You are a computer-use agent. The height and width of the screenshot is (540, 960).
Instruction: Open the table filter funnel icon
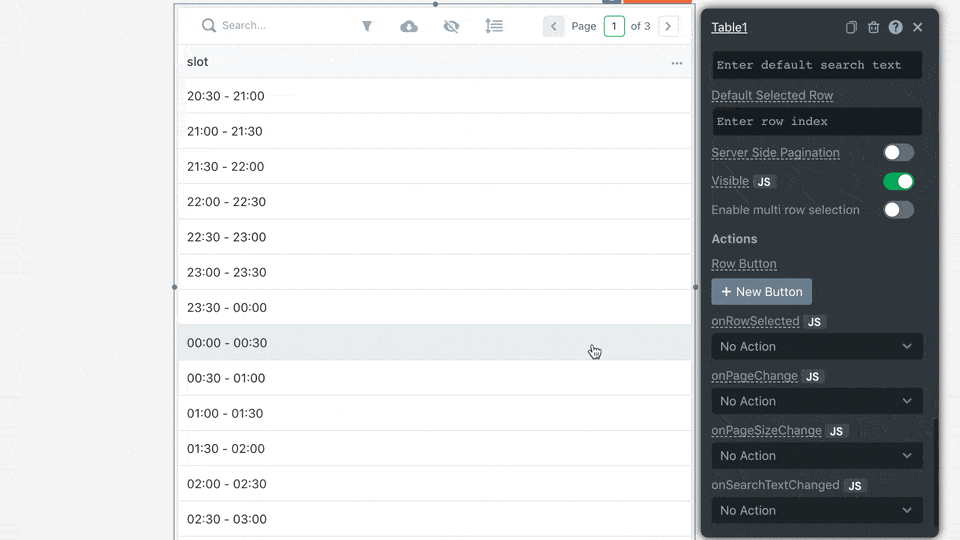point(367,26)
